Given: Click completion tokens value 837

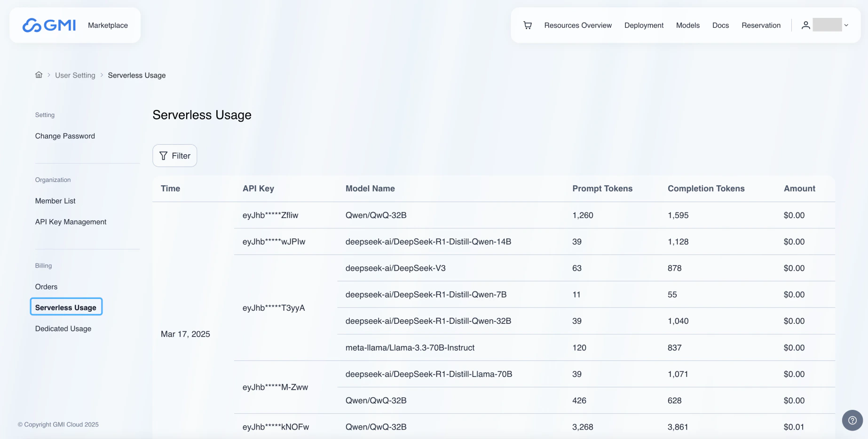Looking at the screenshot, I should coord(674,348).
